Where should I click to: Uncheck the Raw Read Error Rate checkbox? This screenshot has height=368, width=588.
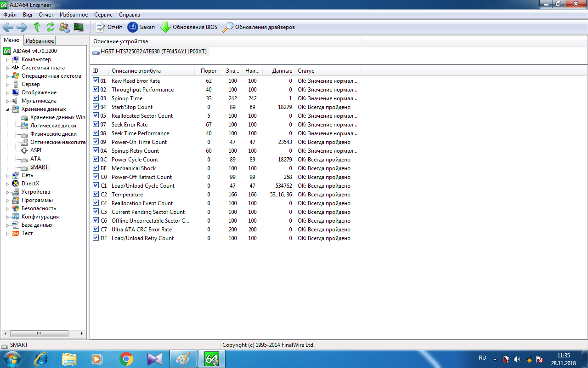coord(96,80)
